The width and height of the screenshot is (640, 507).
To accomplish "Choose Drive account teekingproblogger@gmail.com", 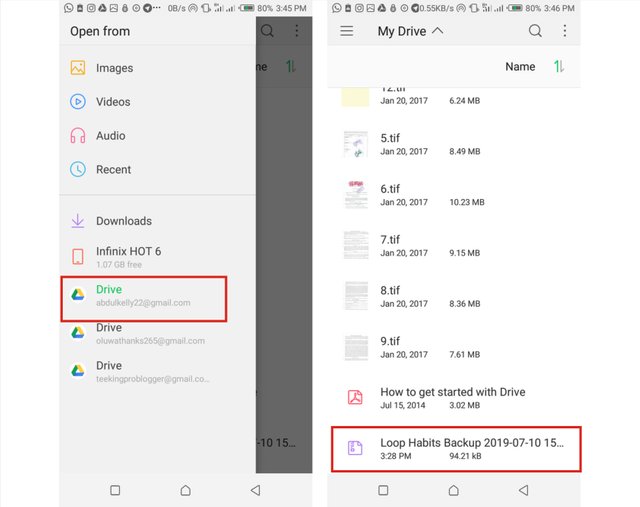I will point(158,371).
